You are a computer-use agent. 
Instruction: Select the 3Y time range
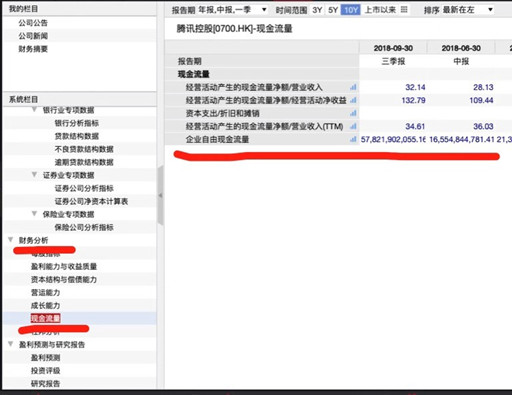coord(317,10)
